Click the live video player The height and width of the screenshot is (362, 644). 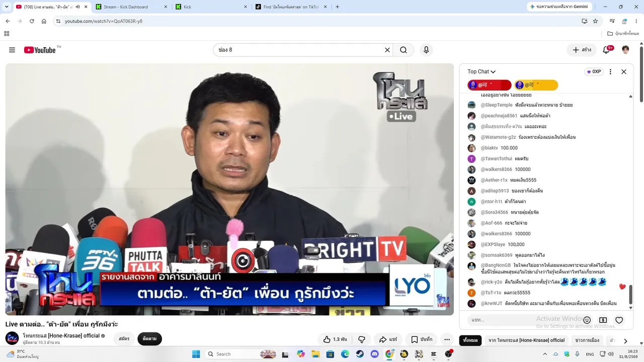229,189
